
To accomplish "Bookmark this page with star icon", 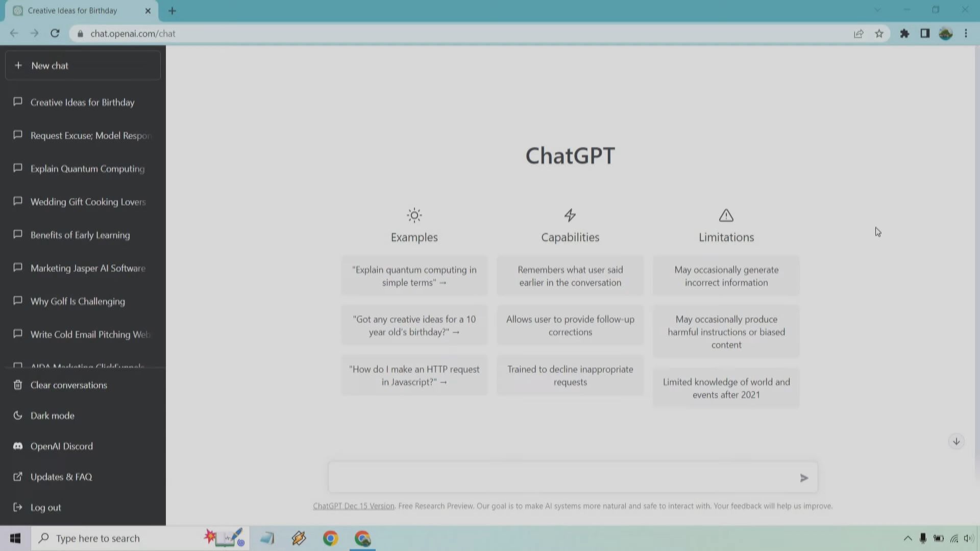I will pos(879,34).
